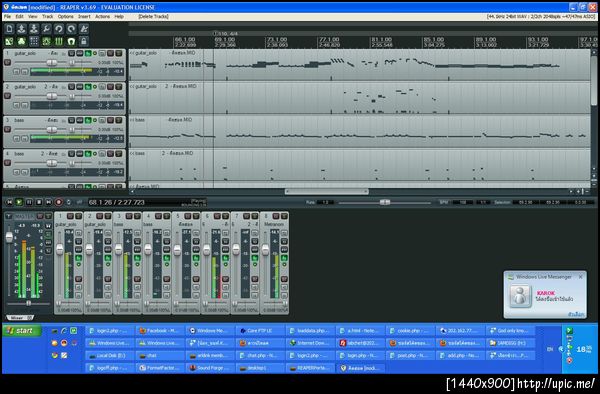The width and height of the screenshot is (600, 394).
Task: Open the File menu
Action: (7, 16)
